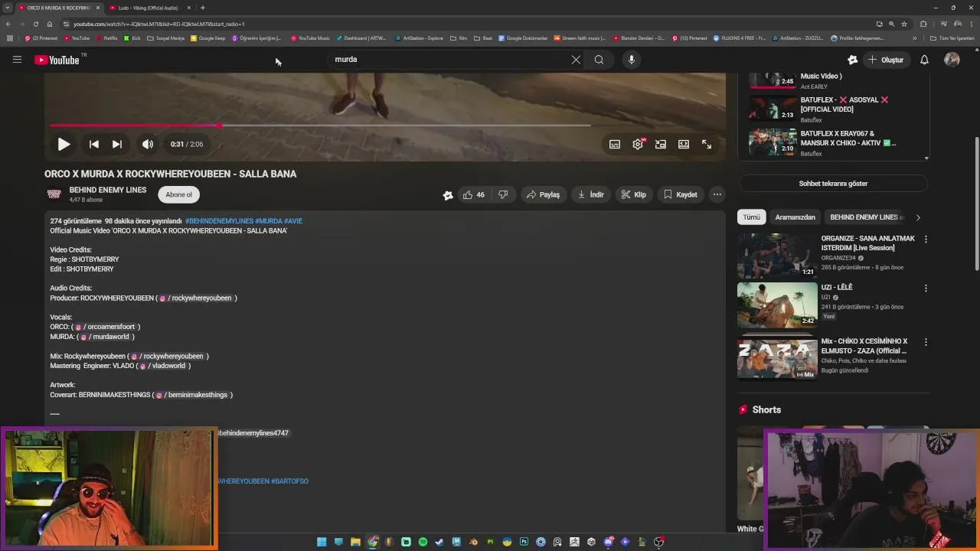Select the Aramanızdan filter chip
Image resolution: width=980 pixels, height=551 pixels.
pos(795,217)
